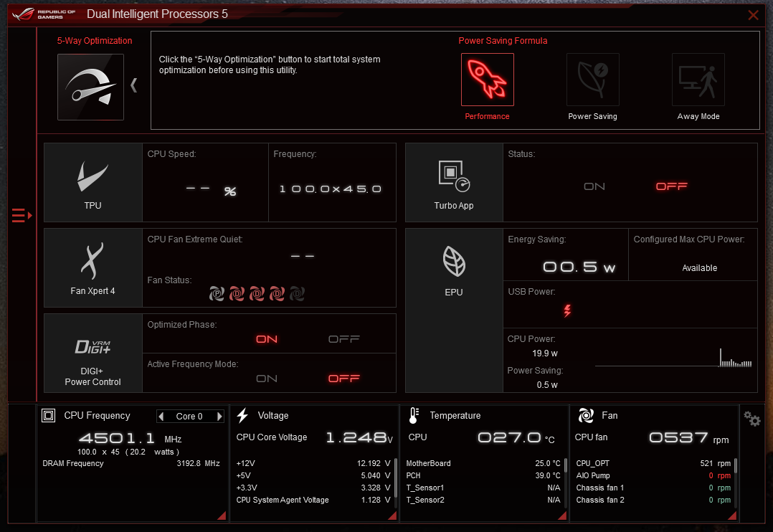Screen dimensions: 773x532
Task: Click the Core 0 selector label
Action: point(189,417)
